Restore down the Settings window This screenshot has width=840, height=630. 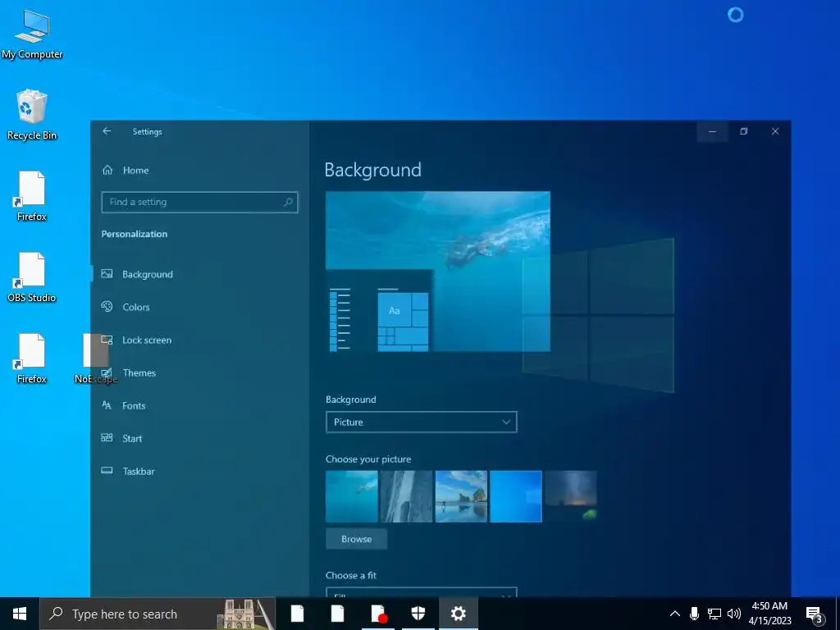(x=743, y=131)
